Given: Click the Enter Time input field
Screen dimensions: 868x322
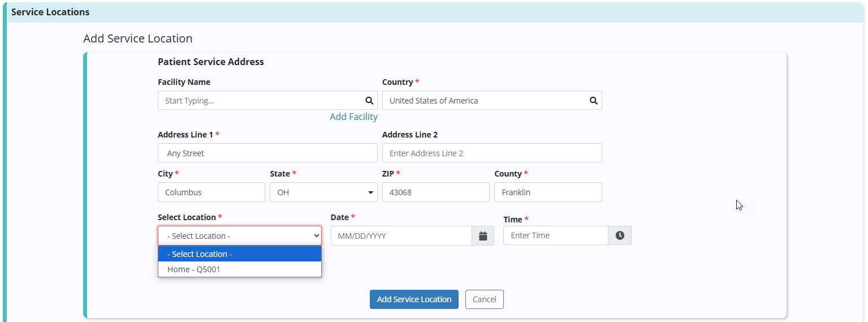Looking at the screenshot, I should (x=555, y=235).
